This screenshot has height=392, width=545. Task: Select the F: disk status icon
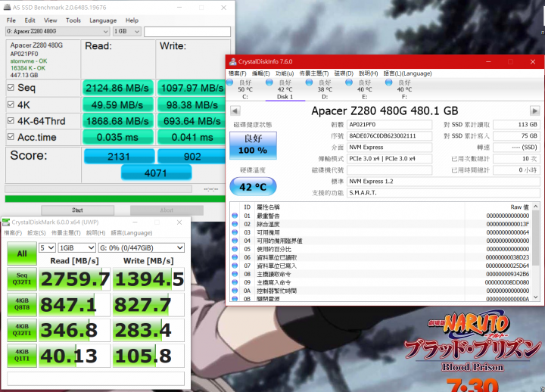click(389, 82)
